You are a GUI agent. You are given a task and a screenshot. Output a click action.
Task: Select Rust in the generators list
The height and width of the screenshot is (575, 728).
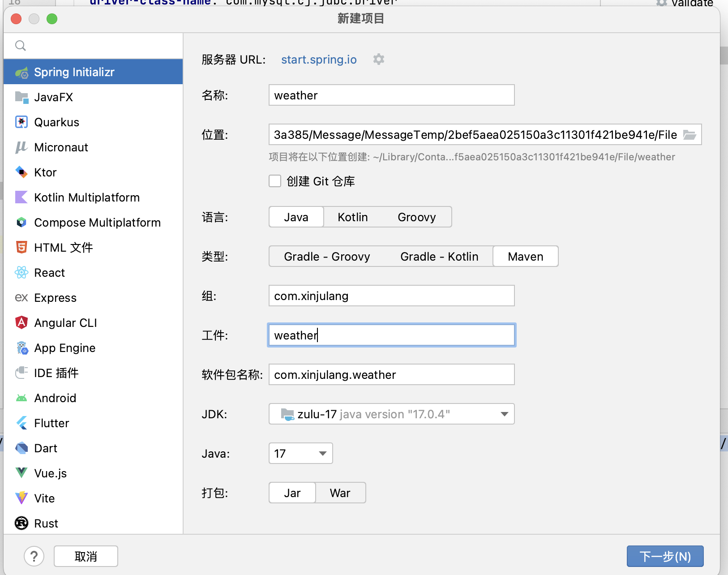(x=93, y=524)
